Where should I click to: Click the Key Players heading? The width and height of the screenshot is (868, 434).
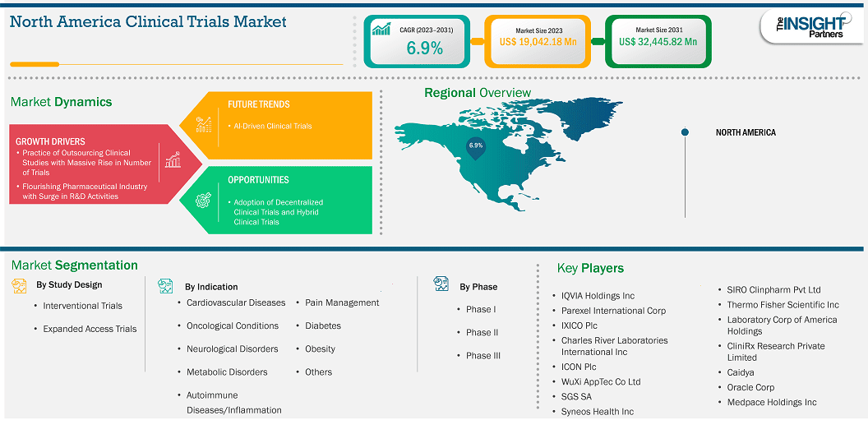(x=590, y=269)
